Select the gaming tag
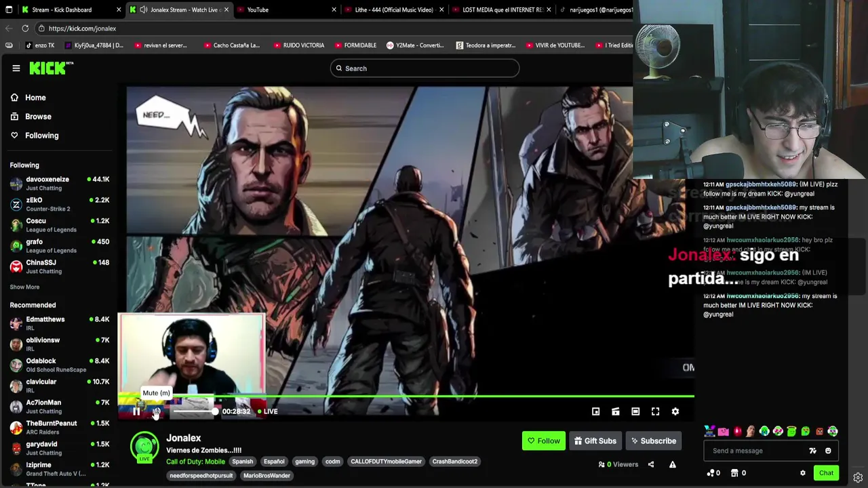This screenshot has height=488, width=868. click(304, 462)
